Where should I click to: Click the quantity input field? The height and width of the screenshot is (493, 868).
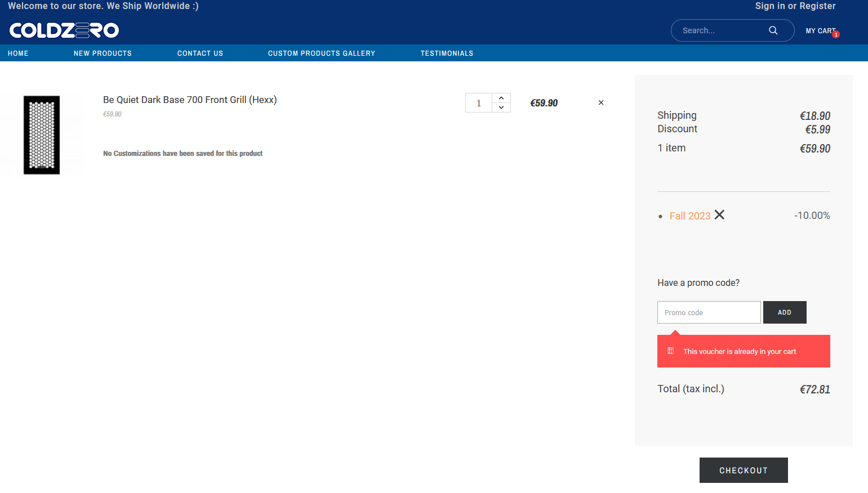(x=479, y=103)
